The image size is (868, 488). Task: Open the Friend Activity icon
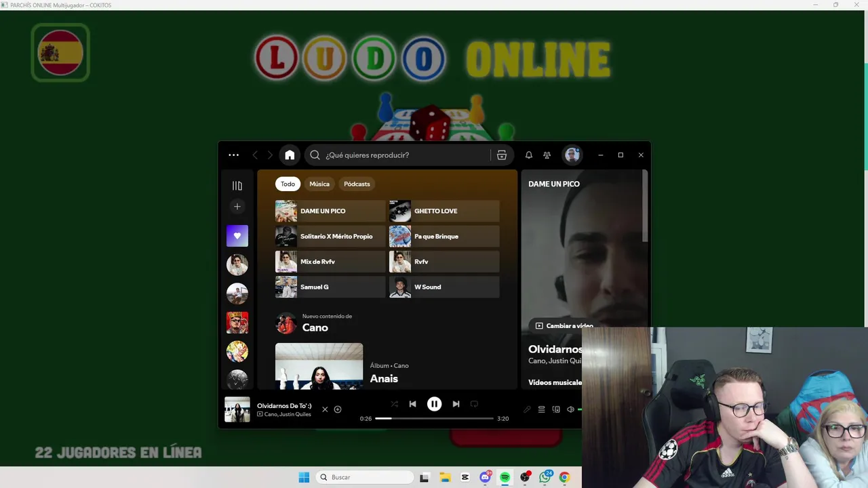coord(547,155)
